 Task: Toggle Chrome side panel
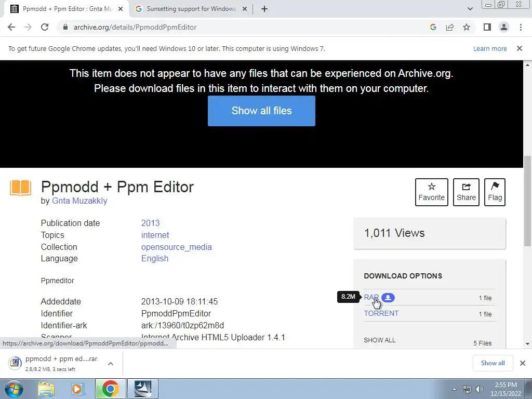pyautogui.click(x=487, y=27)
